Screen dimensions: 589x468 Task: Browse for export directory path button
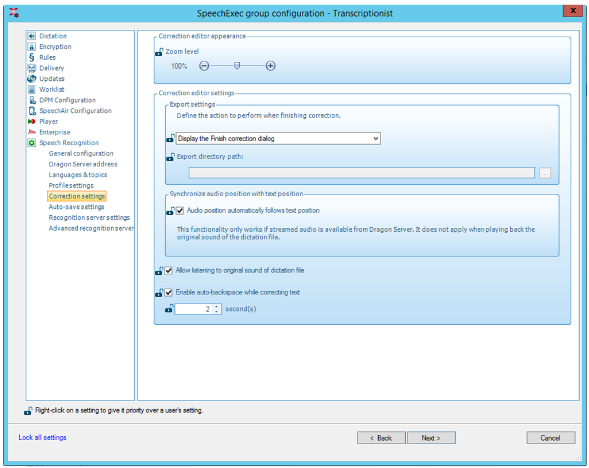click(x=545, y=173)
